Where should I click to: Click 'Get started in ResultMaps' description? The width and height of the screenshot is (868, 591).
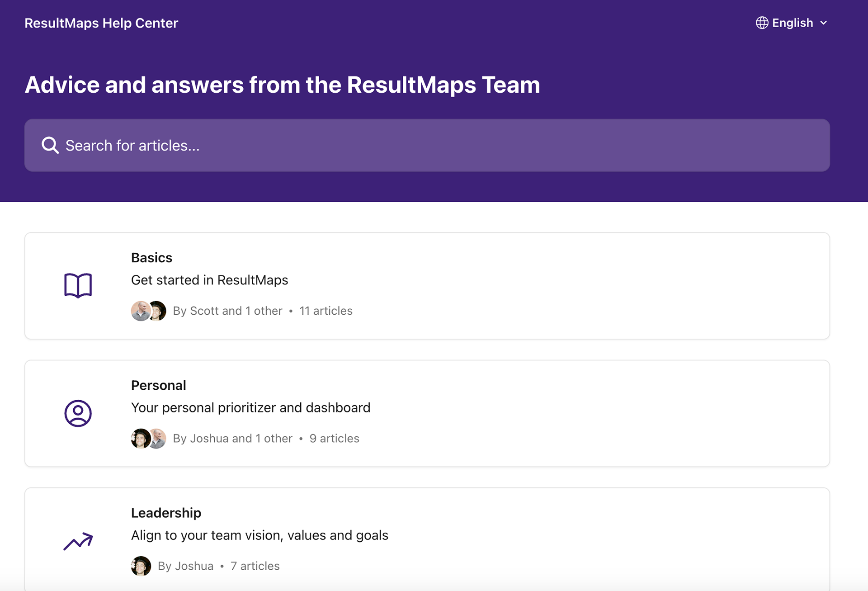coord(209,280)
